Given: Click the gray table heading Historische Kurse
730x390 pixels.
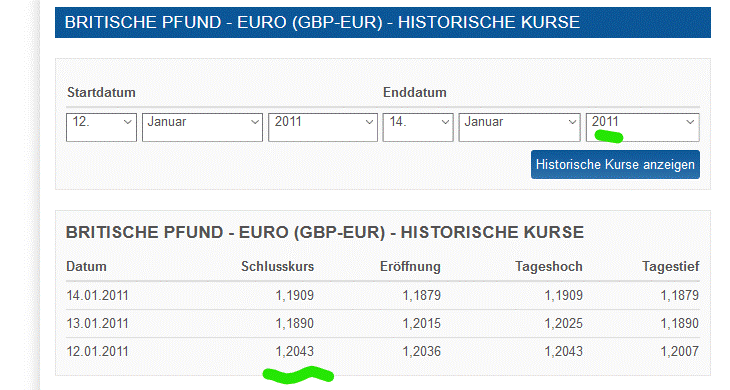Looking at the screenshot, I should (x=324, y=232).
